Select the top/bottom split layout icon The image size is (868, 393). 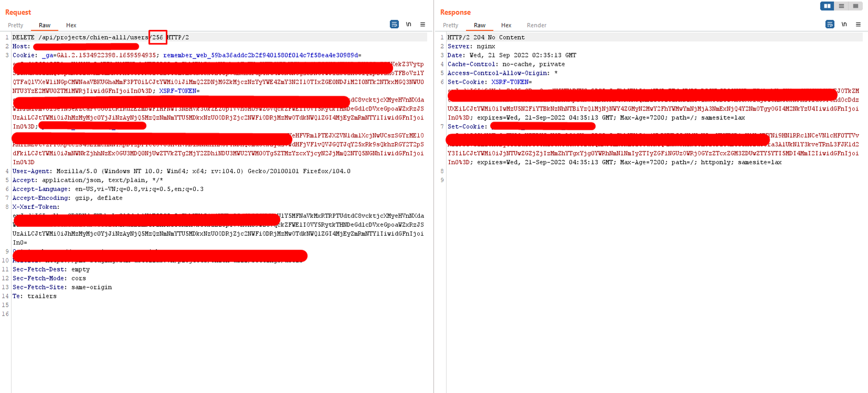tap(841, 6)
